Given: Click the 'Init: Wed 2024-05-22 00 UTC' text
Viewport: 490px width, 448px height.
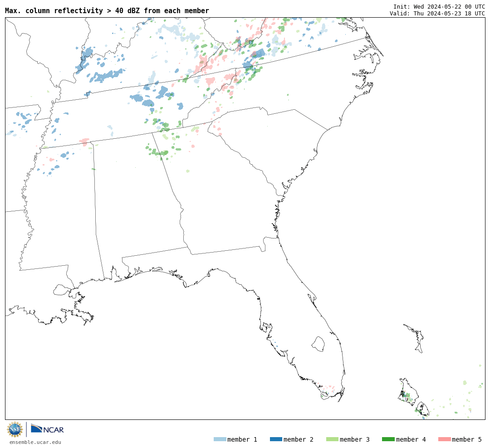Looking at the screenshot, I should click(439, 6).
